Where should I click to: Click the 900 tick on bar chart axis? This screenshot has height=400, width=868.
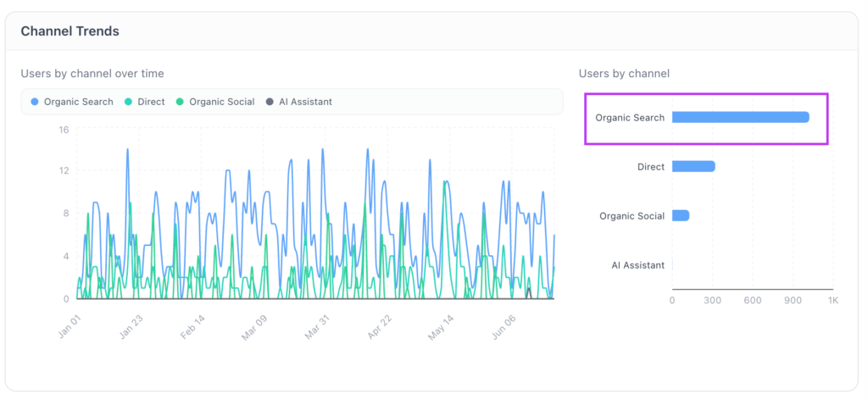(x=793, y=300)
